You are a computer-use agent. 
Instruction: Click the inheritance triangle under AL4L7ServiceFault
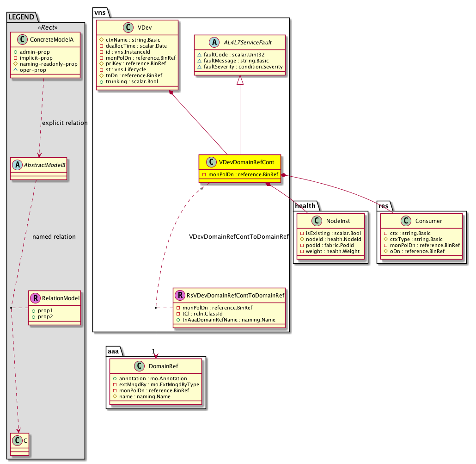(240, 80)
